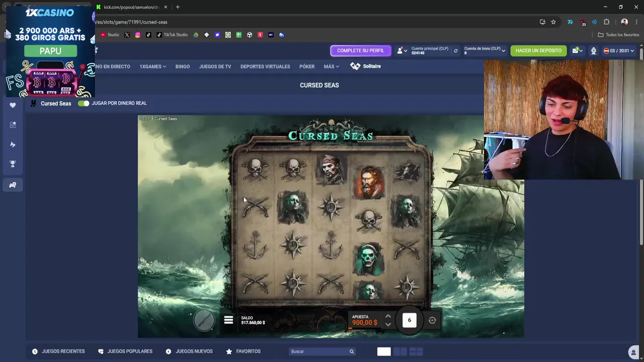Refresh the account balance icon
Image resolution: width=644 pixels, height=362 pixels.
[x=455, y=51]
